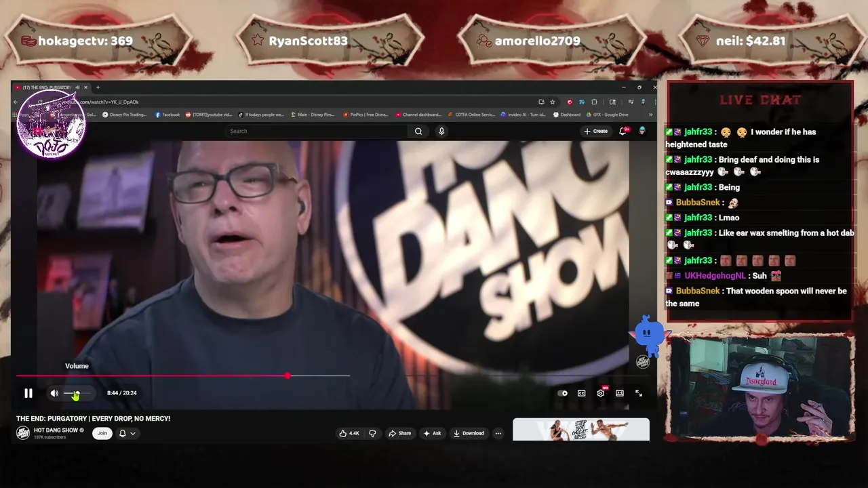
Task: Open the TikTok 'If todays people' bookmark
Action: pos(261,115)
